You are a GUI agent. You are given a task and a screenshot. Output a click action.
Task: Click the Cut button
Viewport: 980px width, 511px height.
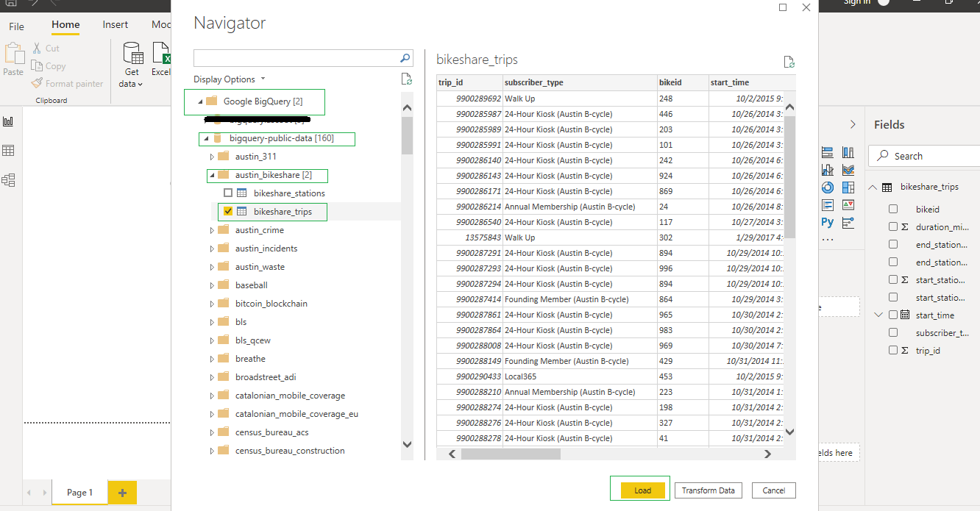click(x=46, y=48)
